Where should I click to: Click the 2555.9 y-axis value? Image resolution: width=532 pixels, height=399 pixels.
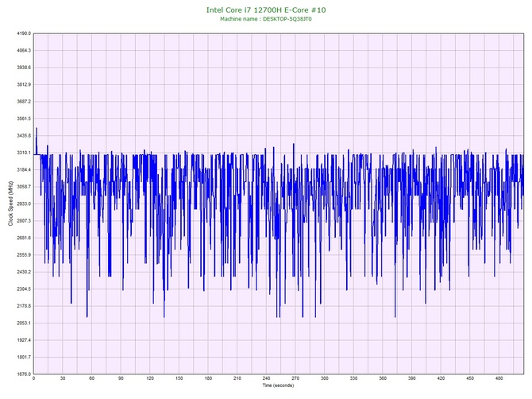[24, 255]
